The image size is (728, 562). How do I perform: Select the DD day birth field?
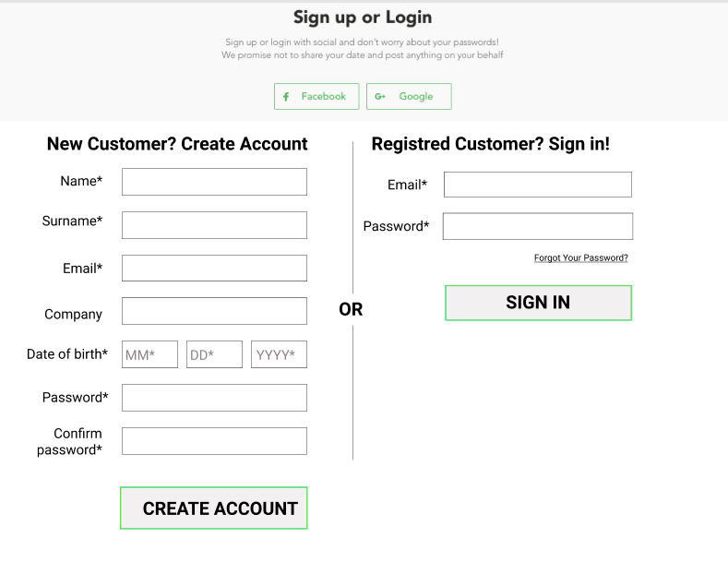214,354
